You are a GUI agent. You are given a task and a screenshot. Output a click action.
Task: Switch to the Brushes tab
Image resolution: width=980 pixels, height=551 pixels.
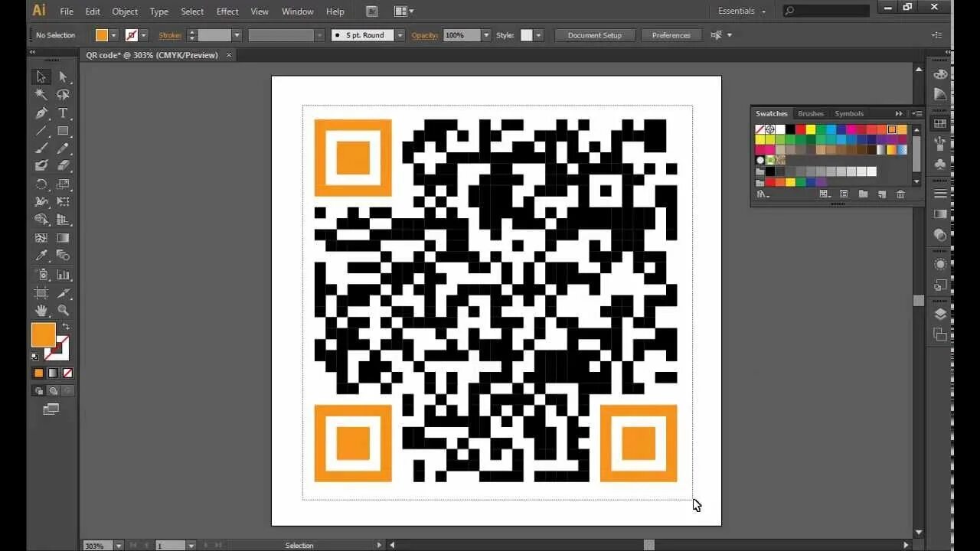click(x=811, y=113)
